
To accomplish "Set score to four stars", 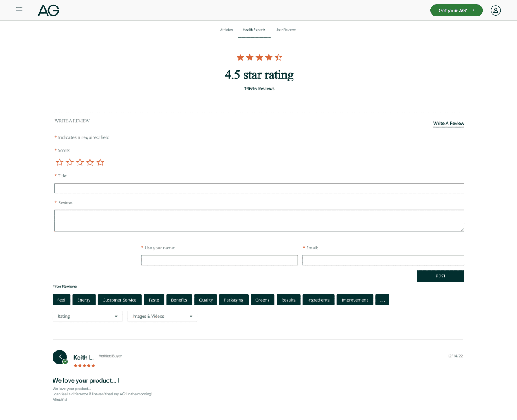I will pos(90,162).
